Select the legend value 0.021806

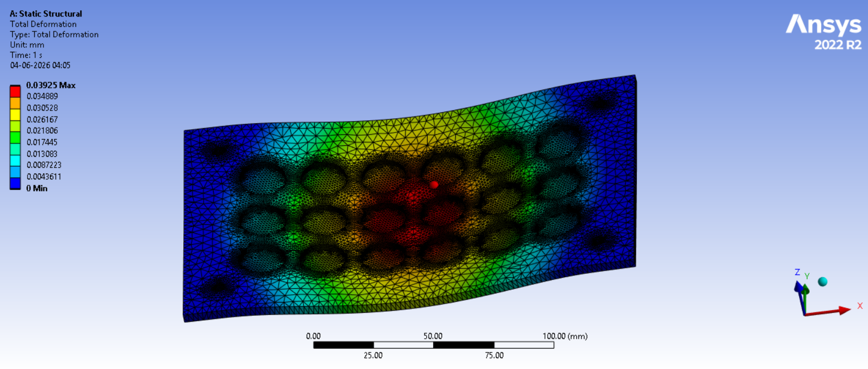[x=42, y=130]
